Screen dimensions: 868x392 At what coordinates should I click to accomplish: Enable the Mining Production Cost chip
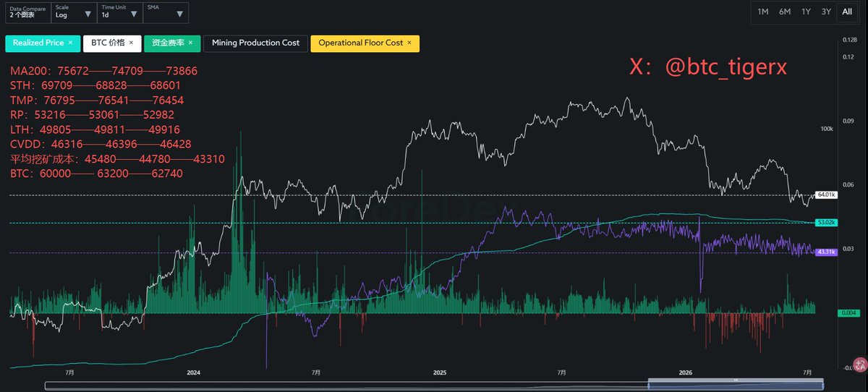[255, 43]
